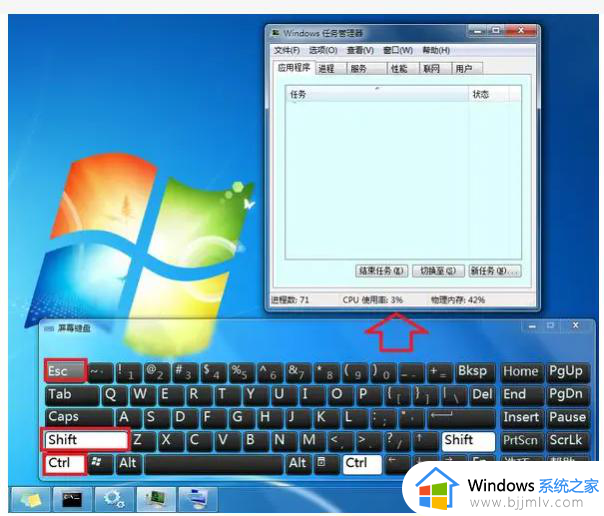
Task: Tap the spacebar on screen keyboard
Action: click(x=214, y=464)
